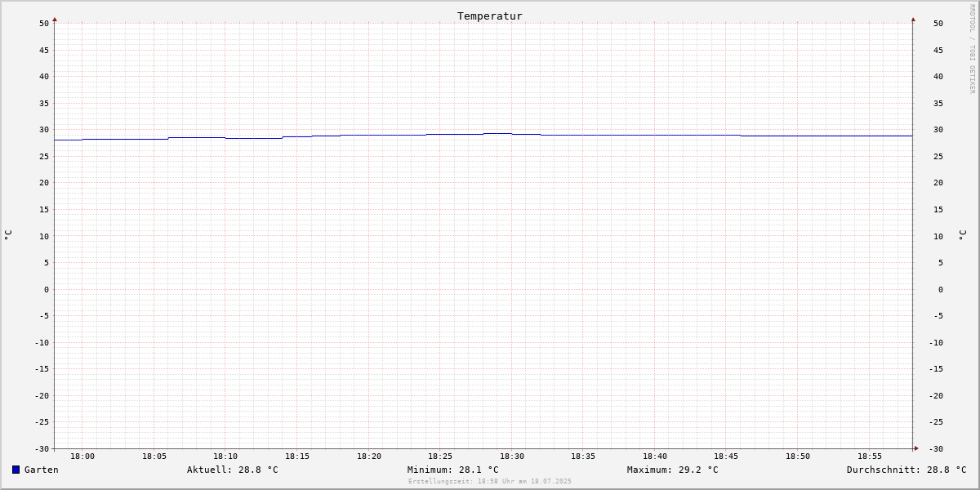Viewport: 980px width, 490px height.
Task: Click the 18:10 time axis label
Action: tap(225, 457)
